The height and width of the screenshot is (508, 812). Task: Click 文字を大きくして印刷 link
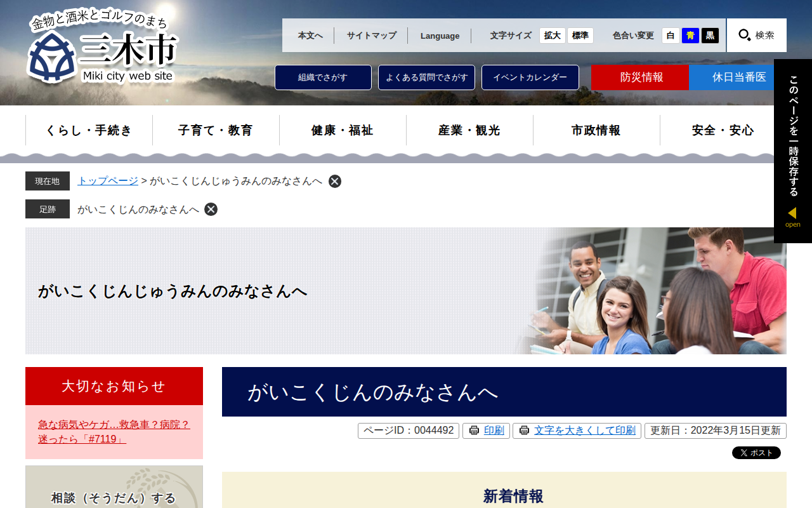[x=585, y=431]
